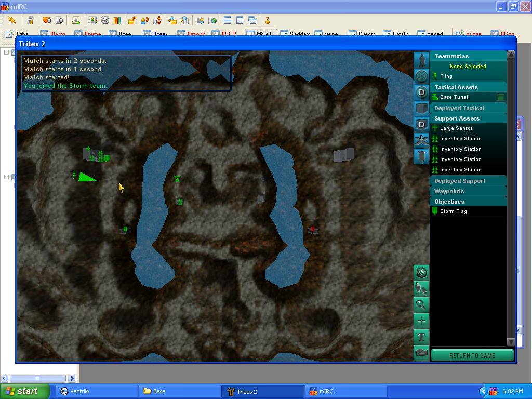532x399 pixels.
Task: Switch to the Darkst query tab
Action: (363, 33)
